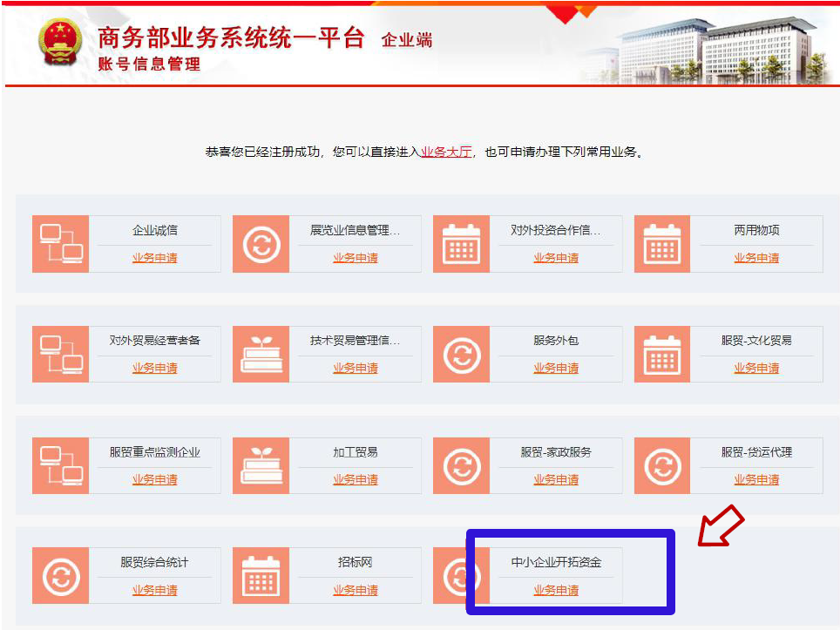Click the 招标网 calendar icon

pos(261,576)
